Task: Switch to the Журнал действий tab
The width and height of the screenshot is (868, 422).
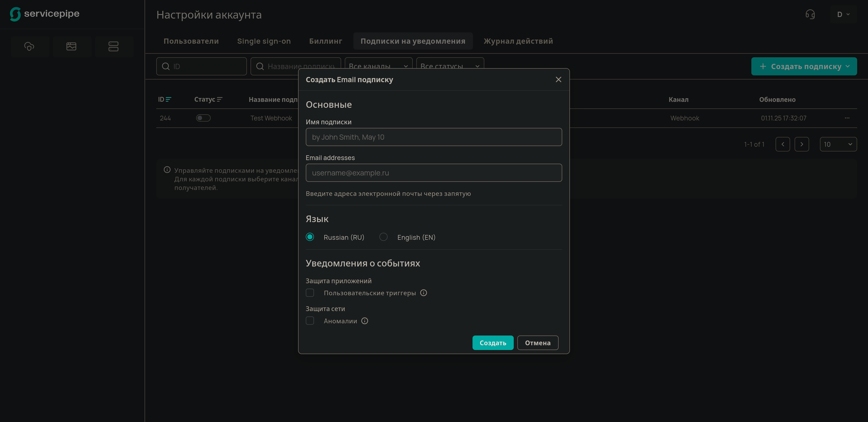Action: point(518,41)
